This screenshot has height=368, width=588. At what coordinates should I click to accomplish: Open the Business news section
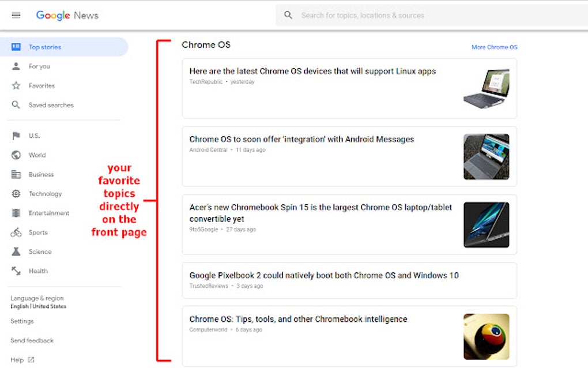click(42, 174)
